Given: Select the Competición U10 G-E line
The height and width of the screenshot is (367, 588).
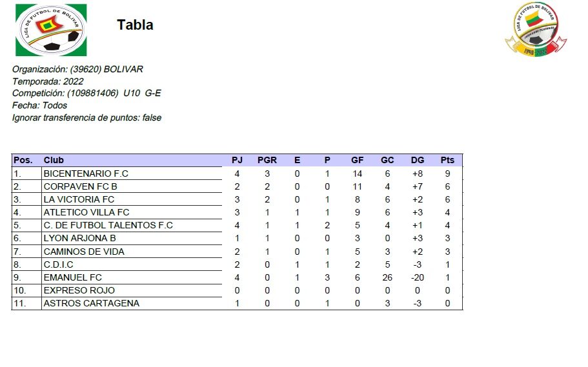Looking at the screenshot, I should 86,94.
